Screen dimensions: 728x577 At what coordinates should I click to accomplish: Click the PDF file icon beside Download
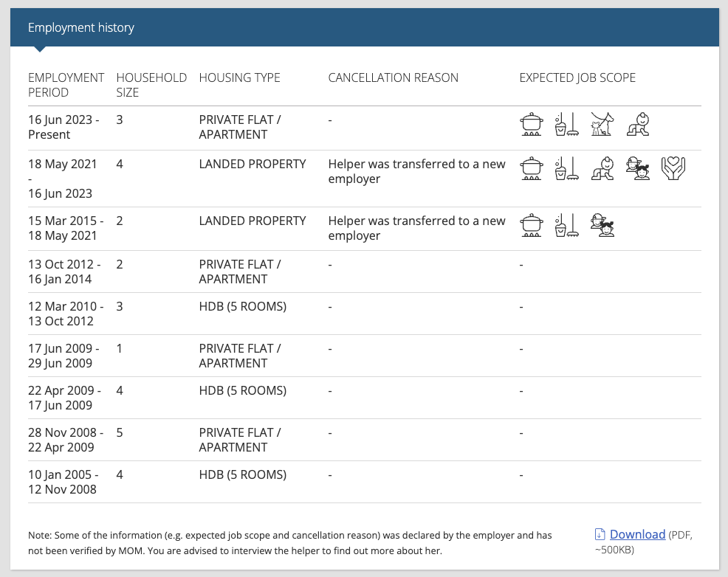pyautogui.click(x=600, y=534)
